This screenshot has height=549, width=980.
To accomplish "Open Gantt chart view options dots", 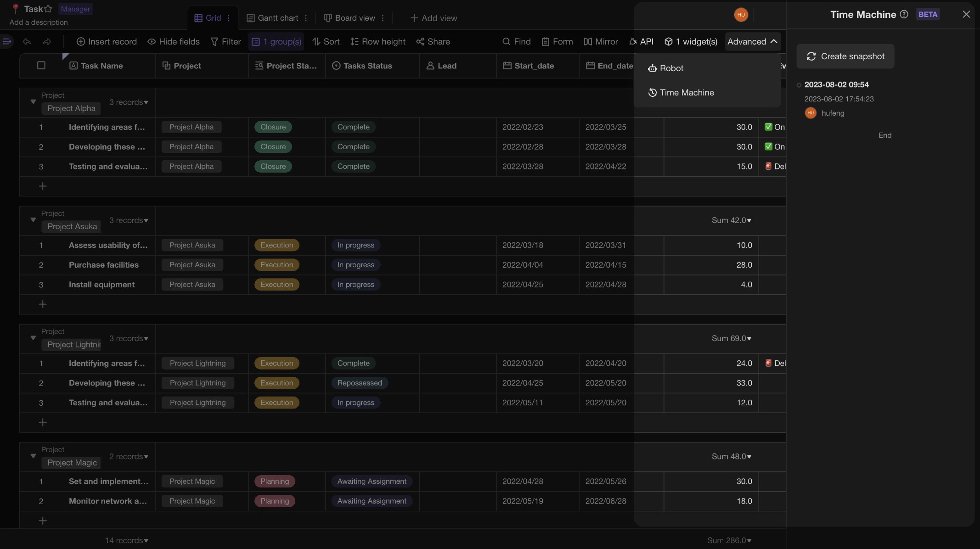I will pyautogui.click(x=306, y=18).
